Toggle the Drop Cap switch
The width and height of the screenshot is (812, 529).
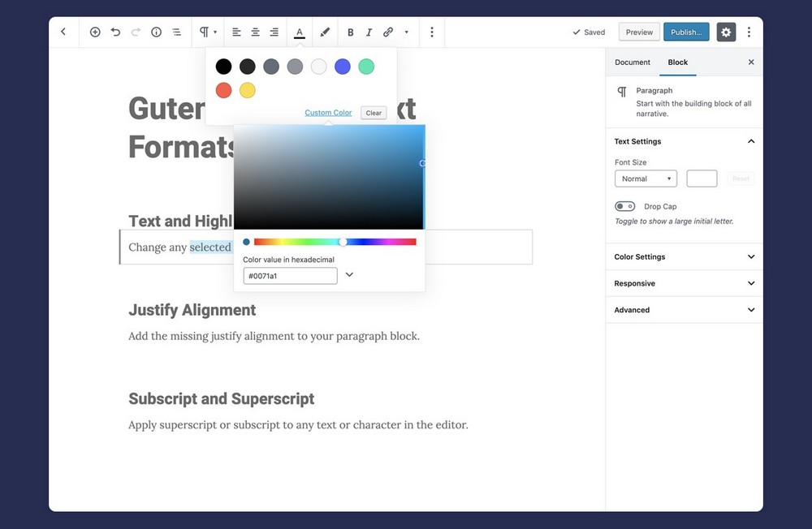click(x=624, y=206)
